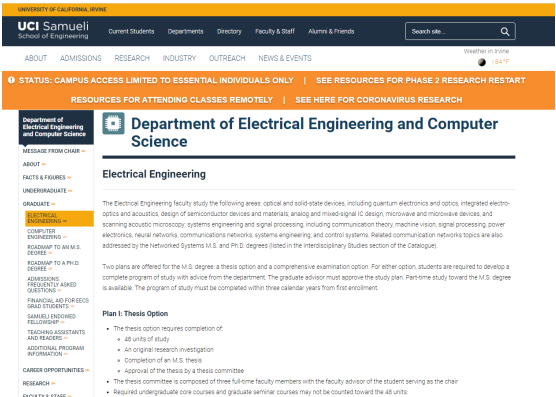Visit the Alumni & Friends link

point(331,31)
